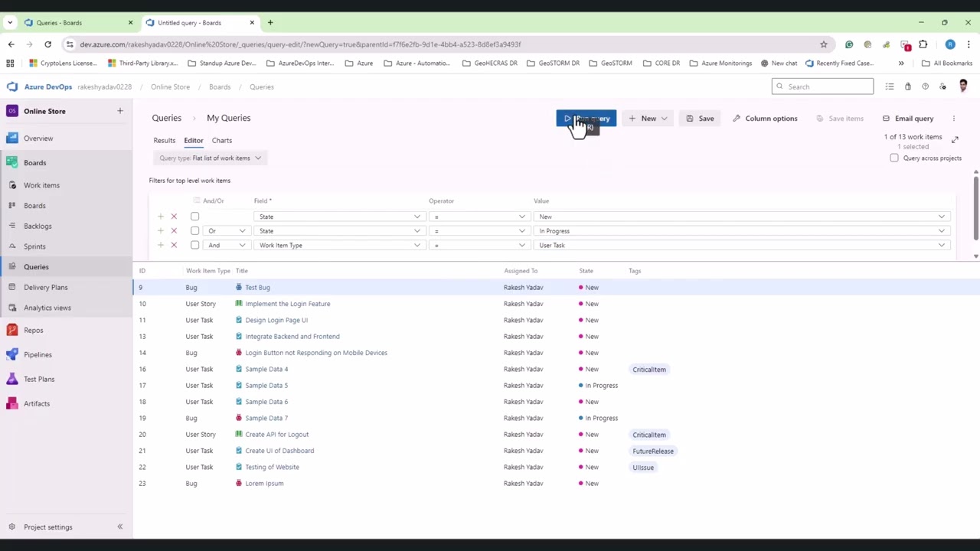Screen dimensions: 980x551
Task: Select Queries in the sidebar
Action: tap(36, 267)
